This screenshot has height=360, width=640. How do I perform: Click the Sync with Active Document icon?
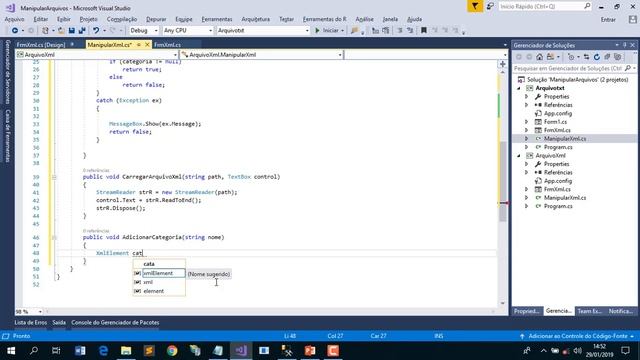point(587,57)
